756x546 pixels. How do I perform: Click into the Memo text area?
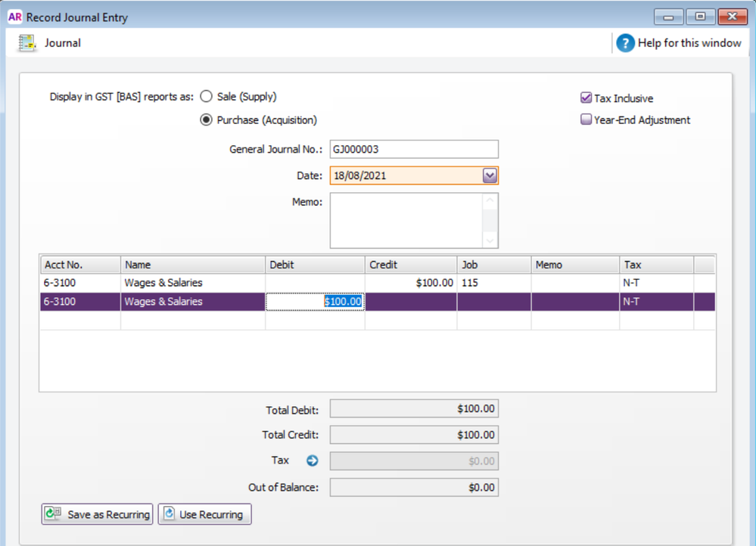pyautogui.click(x=406, y=220)
